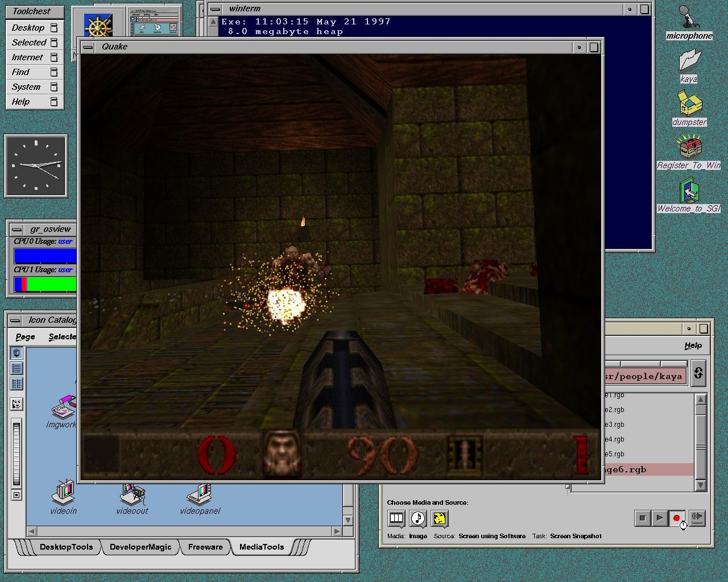
Task: Open the Help menu in Toolchest
Action: click(x=35, y=101)
